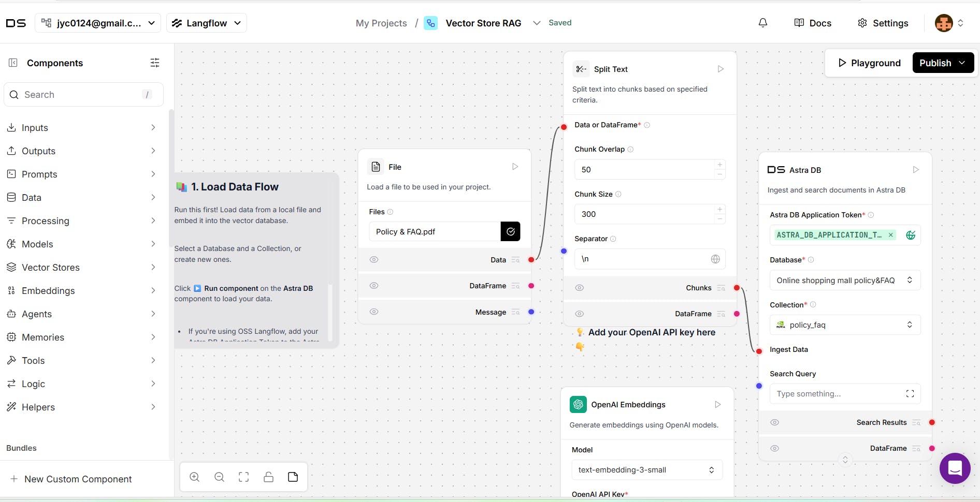Run the OpenAI Embeddings component
Image resolution: width=980 pixels, height=502 pixels.
coord(717,404)
